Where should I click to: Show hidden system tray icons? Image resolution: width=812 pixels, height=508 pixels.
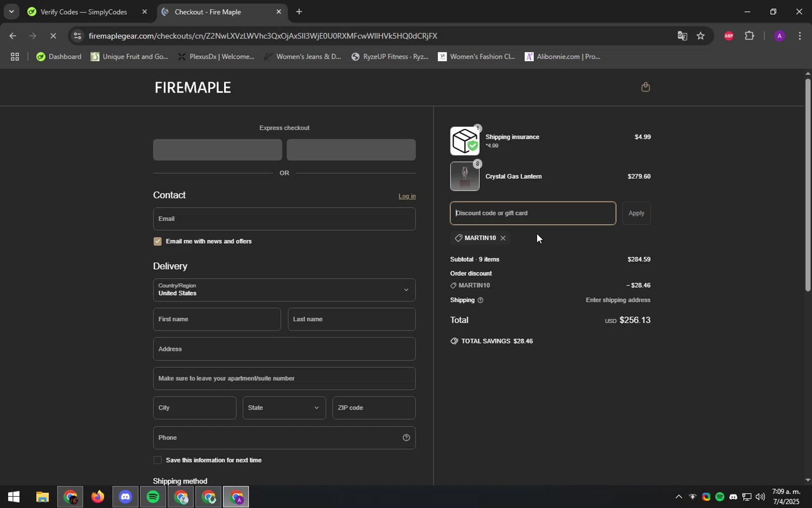point(678,497)
